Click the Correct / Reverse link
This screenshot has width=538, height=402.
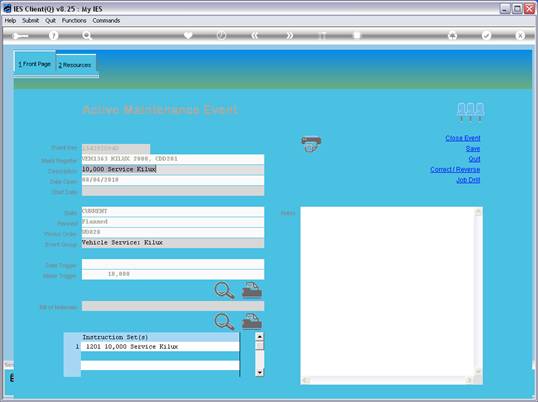(x=455, y=169)
